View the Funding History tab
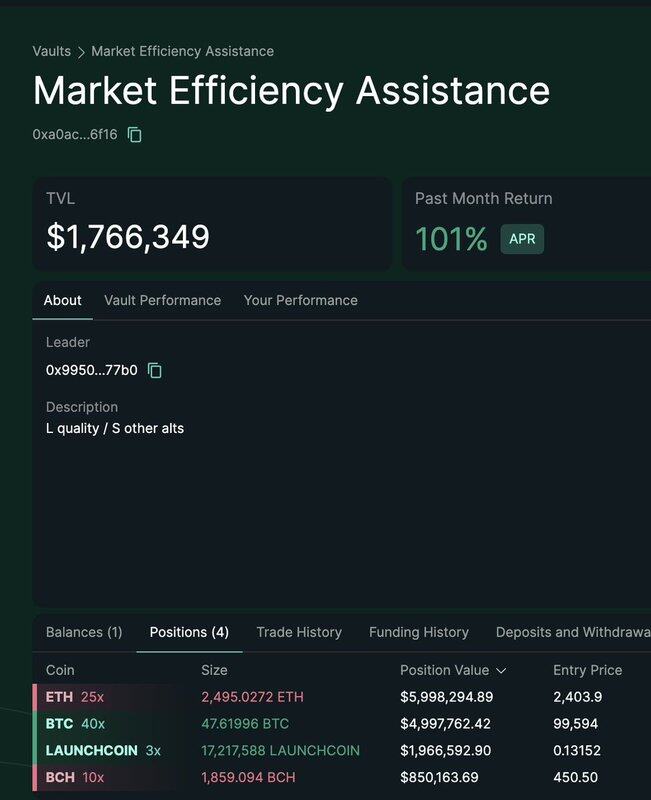This screenshot has height=800, width=651. click(418, 632)
